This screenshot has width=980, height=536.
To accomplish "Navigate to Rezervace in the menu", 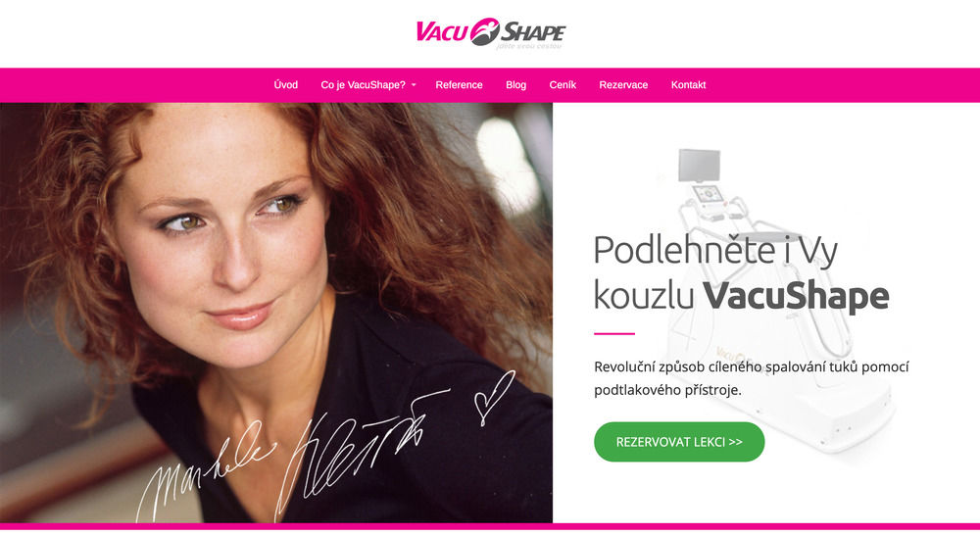I will pos(623,85).
